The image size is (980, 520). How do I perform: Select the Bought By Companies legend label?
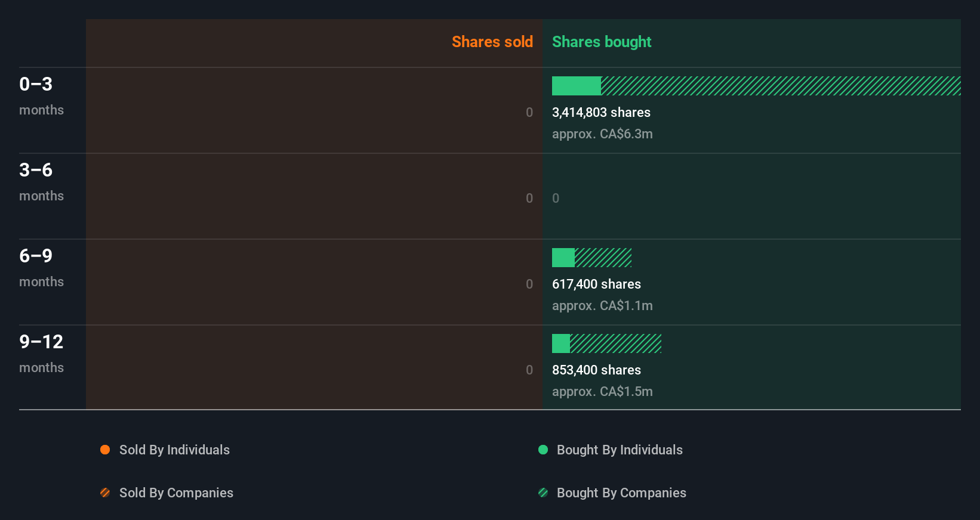621,493
